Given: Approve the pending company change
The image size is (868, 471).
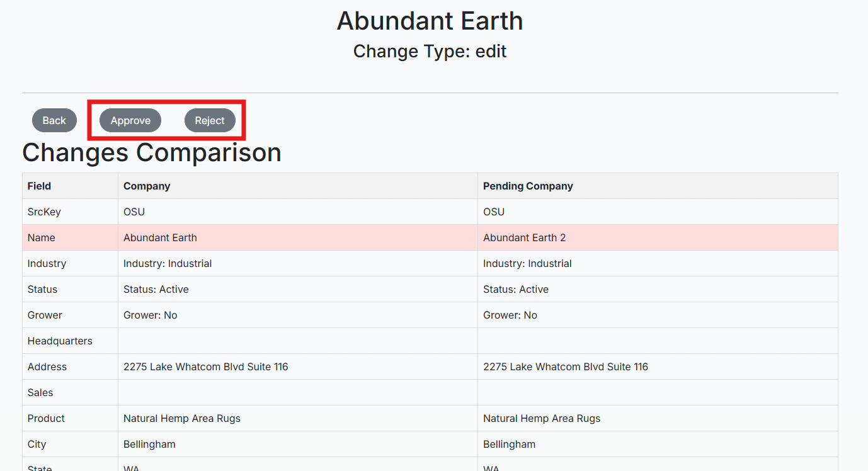Looking at the screenshot, I should point(130,120).
